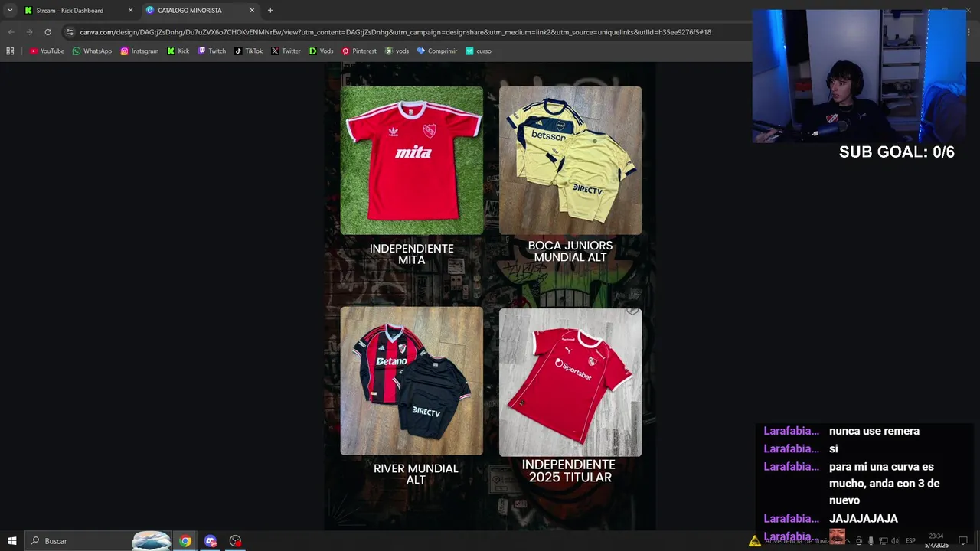Click the INDEPENDIENTE MITA caption

click(x=412, y=254)
